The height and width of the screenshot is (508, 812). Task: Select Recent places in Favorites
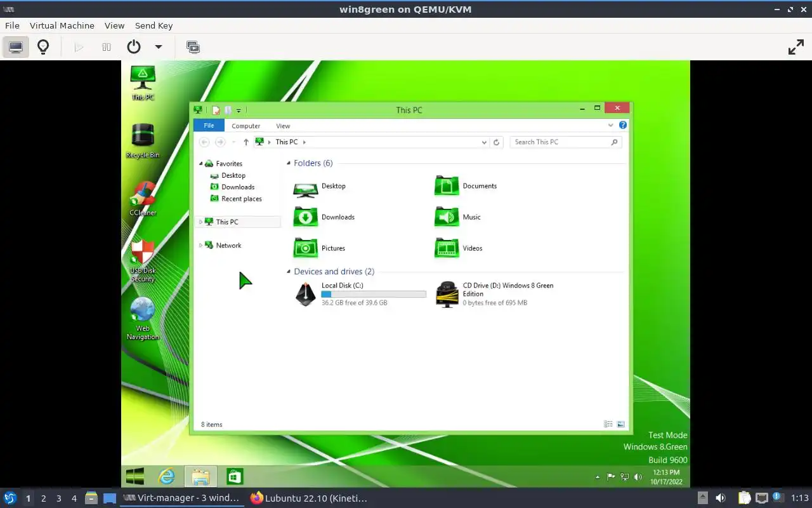(x=241, y=199)
